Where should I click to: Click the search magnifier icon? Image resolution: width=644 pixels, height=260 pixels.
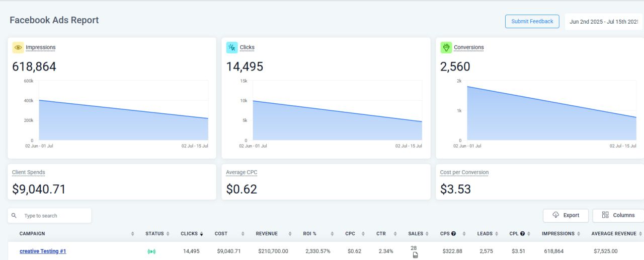click(x=14, y=216)
